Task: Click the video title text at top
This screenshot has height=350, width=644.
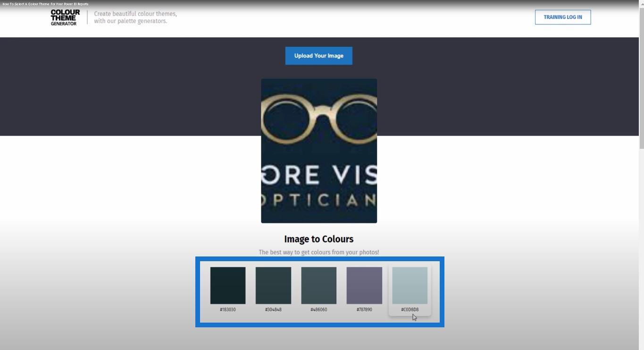Action: (x=45, y=4)
